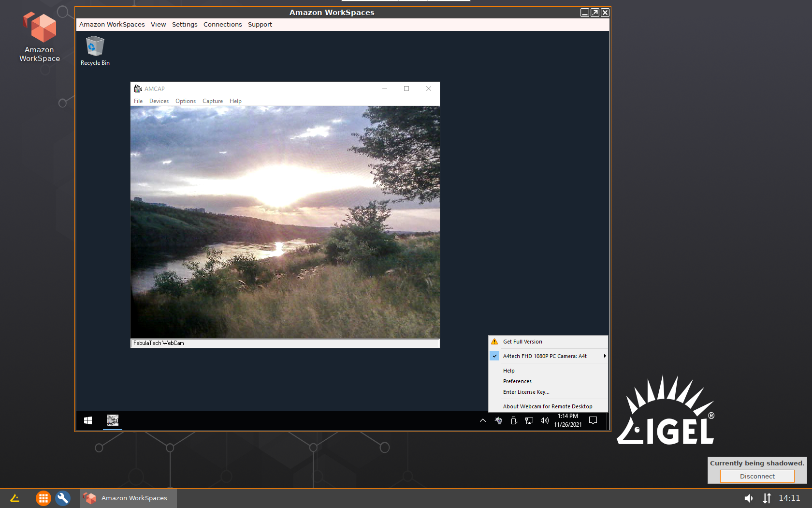This screenshot has width=812, height=508.
Task: Open the Connections menu
Action: click(x=222, y=24)
